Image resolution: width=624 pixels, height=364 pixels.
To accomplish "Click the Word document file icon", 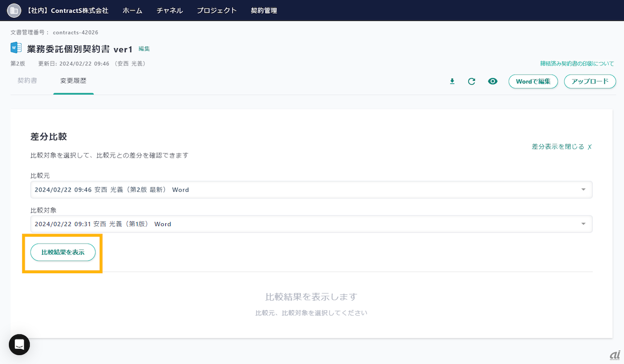I will tap(16, 48).
